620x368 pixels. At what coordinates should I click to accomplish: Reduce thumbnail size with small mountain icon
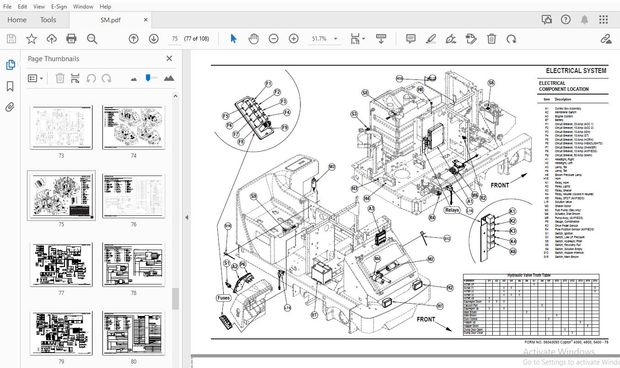point(134,79)
